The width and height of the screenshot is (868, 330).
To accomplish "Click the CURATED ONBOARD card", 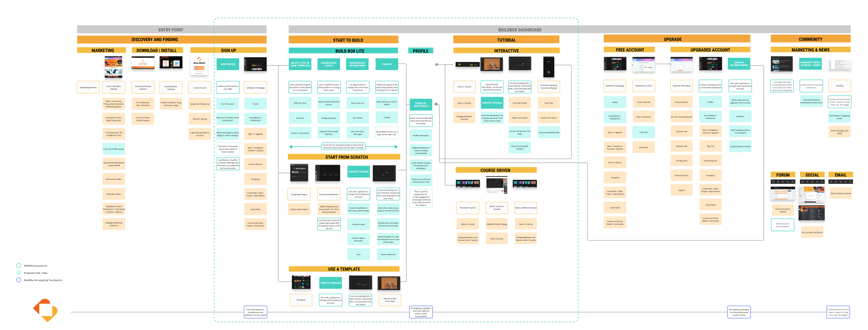I will click(x=330, y=283).
